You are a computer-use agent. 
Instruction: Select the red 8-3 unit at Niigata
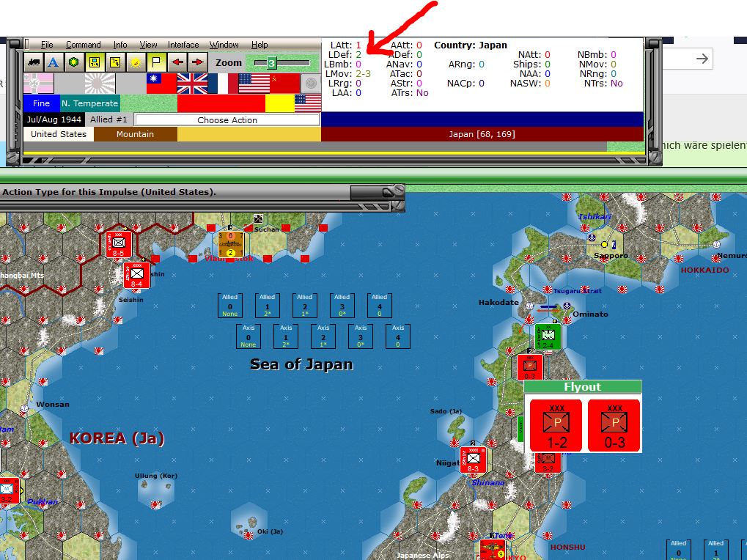[473, 460]
